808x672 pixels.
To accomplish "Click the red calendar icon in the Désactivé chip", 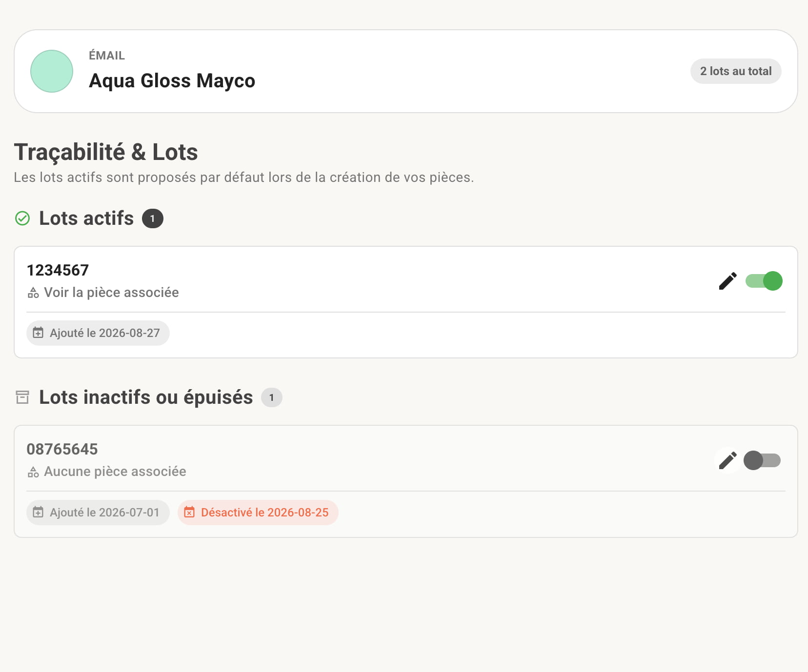I will pos(189,513).
